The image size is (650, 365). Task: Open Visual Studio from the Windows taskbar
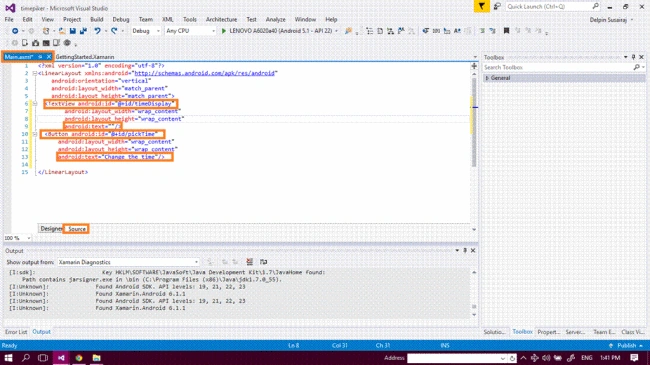pyautogui.click(x=61, y=358)
